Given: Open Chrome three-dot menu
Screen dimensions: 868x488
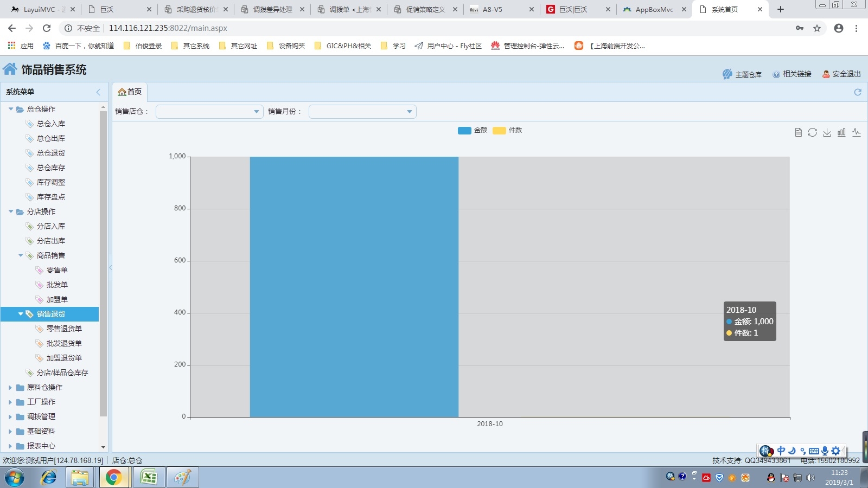Looking at the screenshot, I should coord(856,28).
